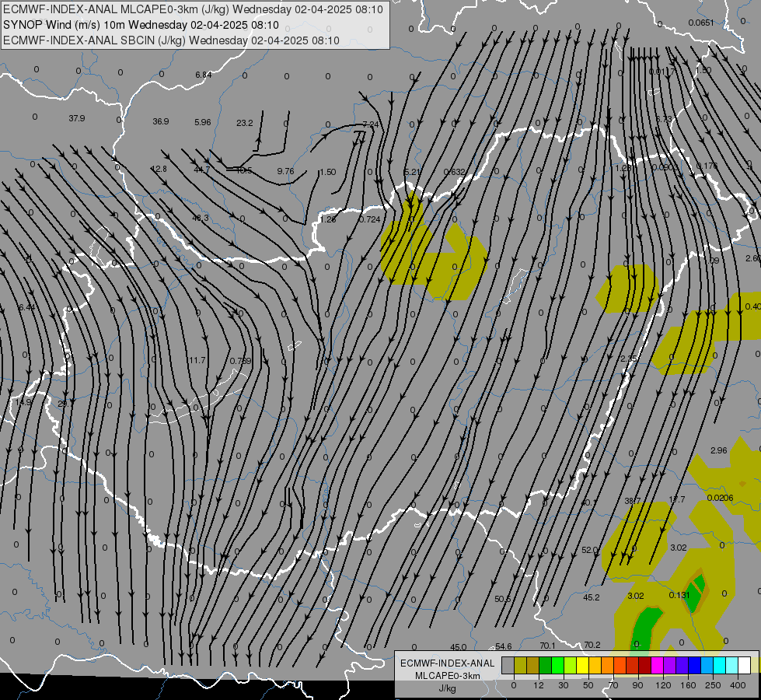Click the map value 23.2
Viewport: 761px width, 700px height.
tap(245, 123)
